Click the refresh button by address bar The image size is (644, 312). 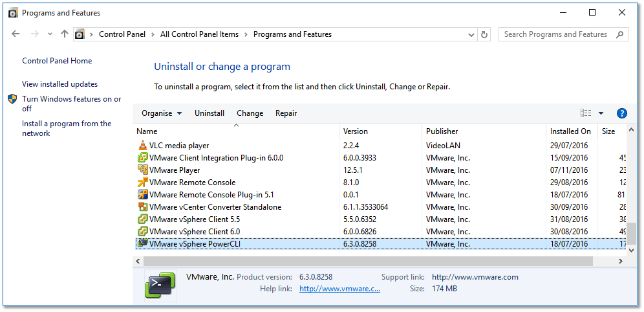pyautogui.click(x=484, y=34)
